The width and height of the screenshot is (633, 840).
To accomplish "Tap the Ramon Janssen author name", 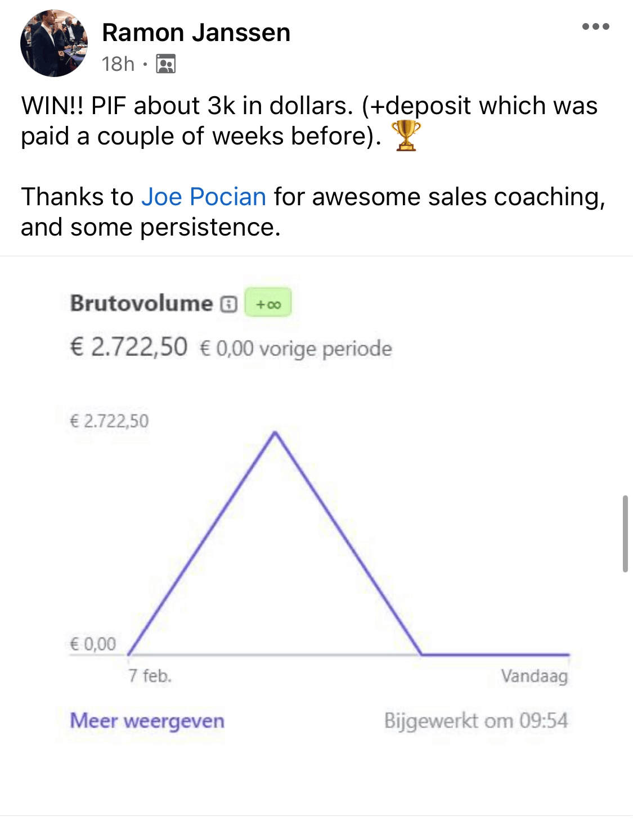I will point(196,33).
